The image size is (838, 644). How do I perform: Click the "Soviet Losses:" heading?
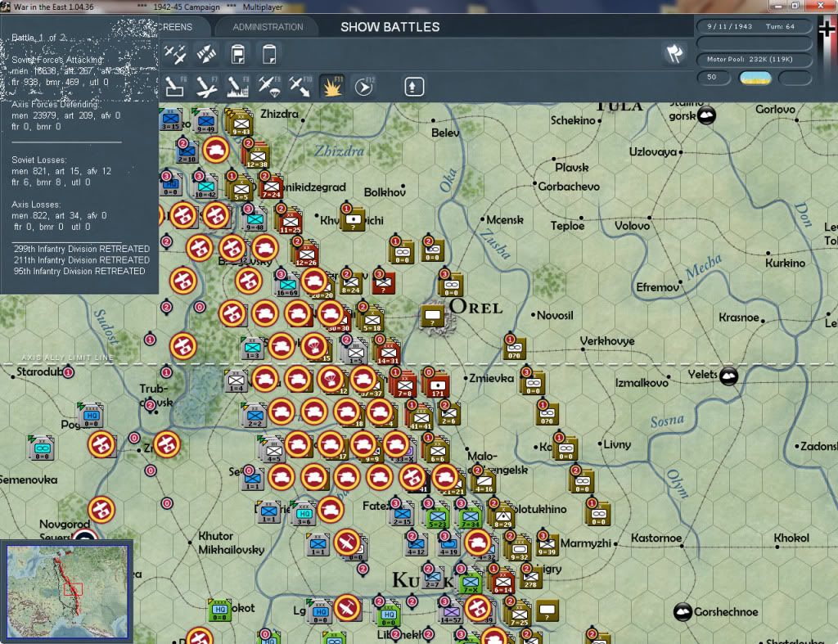tap(39, 160)
